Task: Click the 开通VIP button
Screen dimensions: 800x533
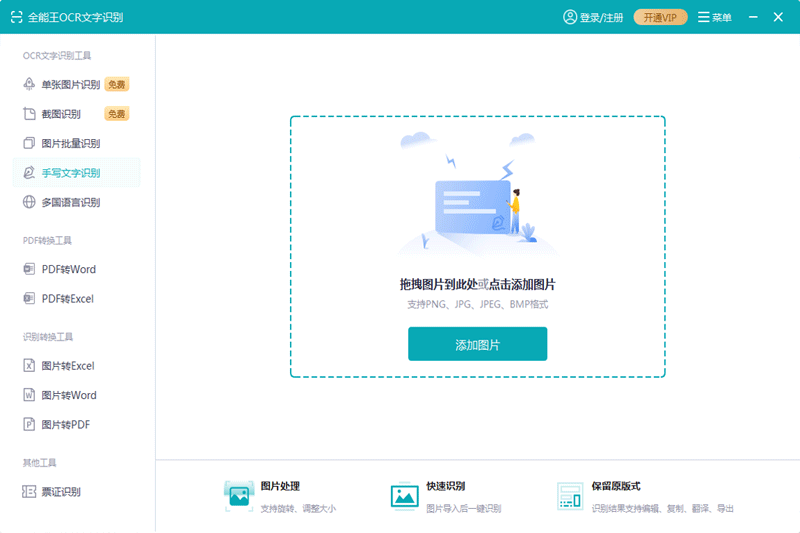Action: [x=660, y=17]
